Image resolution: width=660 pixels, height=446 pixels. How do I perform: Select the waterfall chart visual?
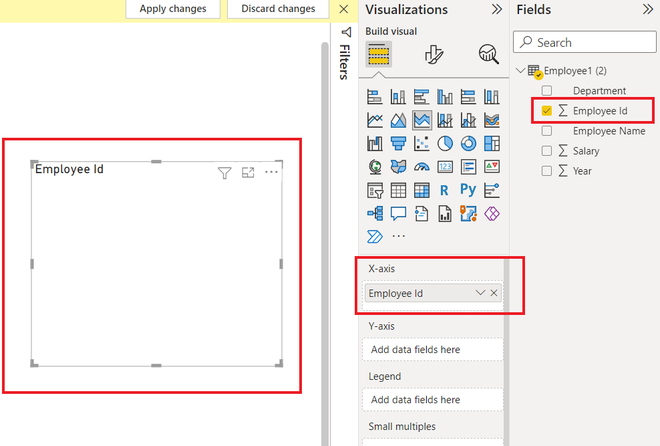[374, 143]
